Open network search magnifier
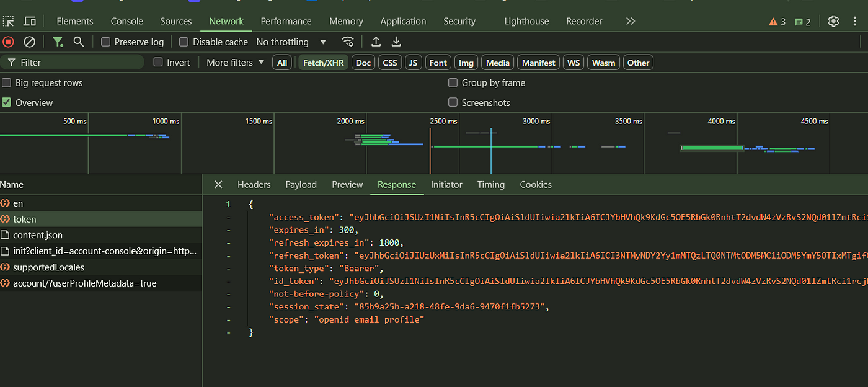The height and width of the screenshot is (387, 868). click(79, 42)
